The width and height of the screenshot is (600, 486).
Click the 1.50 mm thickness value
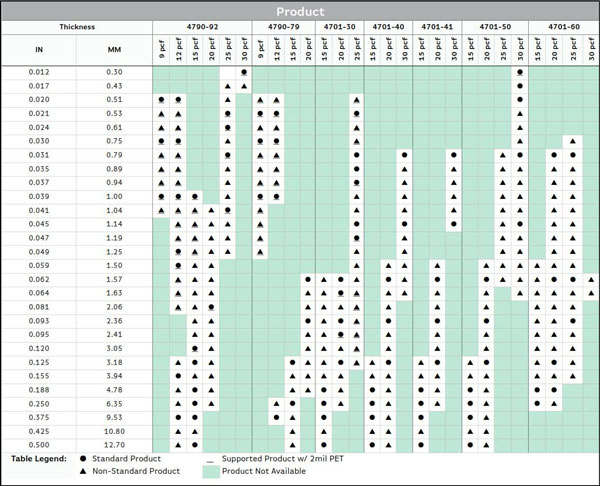(x=114, y=266)
